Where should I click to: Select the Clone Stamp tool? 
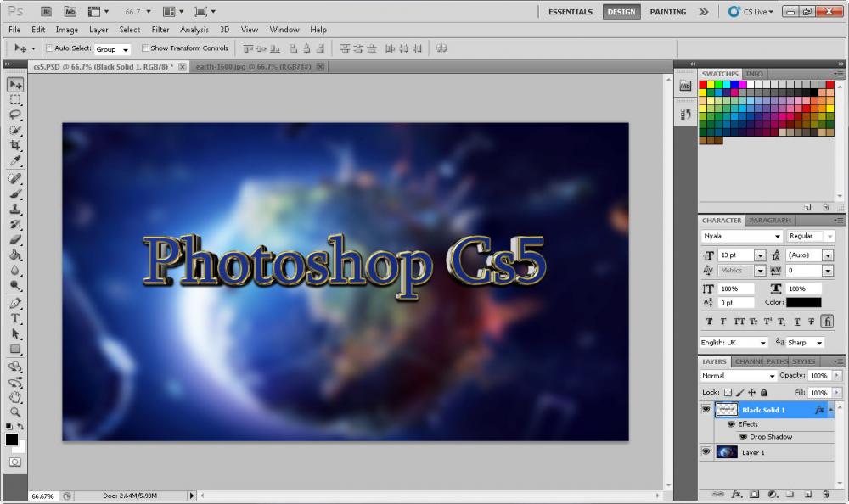click(x=15, y=209)
